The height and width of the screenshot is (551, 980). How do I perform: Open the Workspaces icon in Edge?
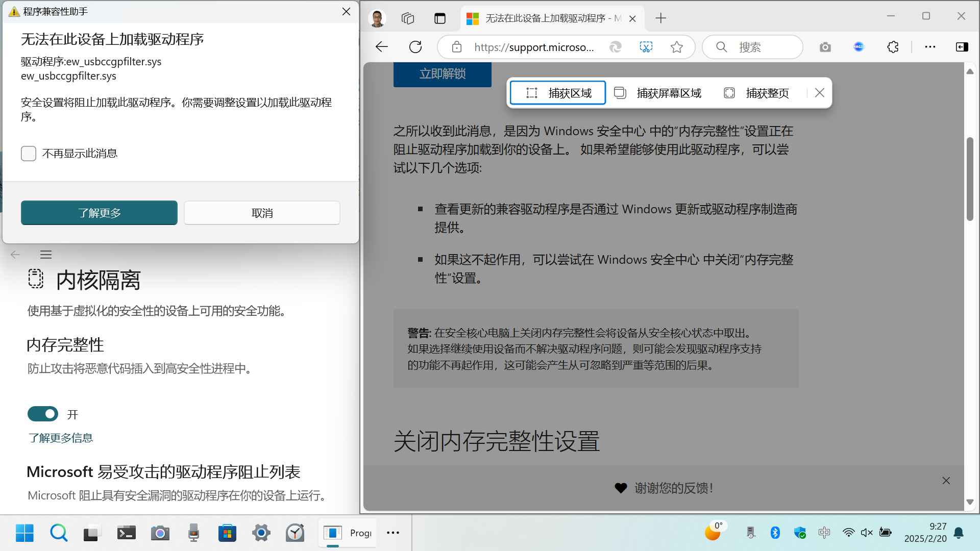coord(408,18)
